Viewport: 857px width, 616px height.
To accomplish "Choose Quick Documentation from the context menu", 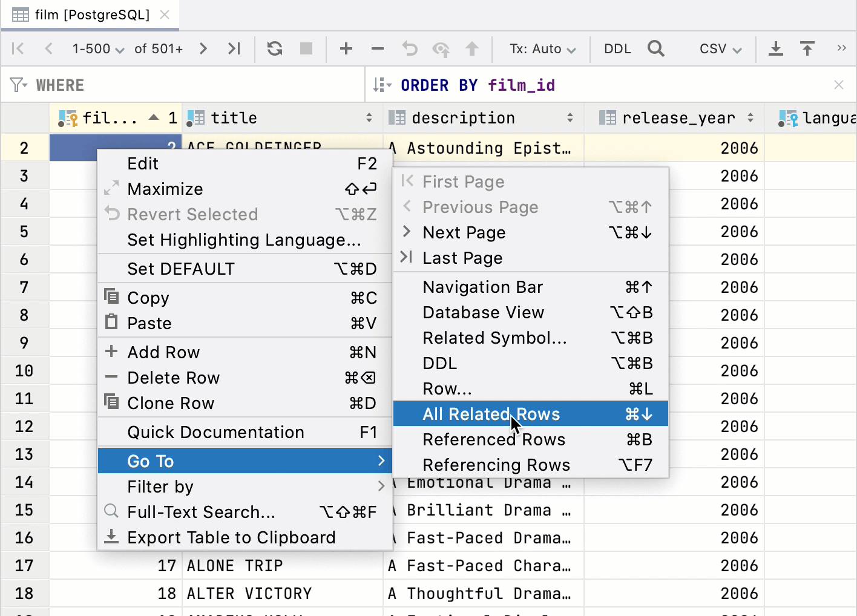I will (x=215, y=432).
